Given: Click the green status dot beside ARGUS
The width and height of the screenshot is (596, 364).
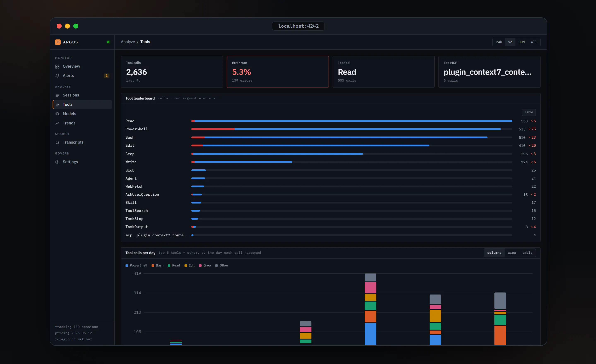Looking at the screenshot, I should coord(108,42).
